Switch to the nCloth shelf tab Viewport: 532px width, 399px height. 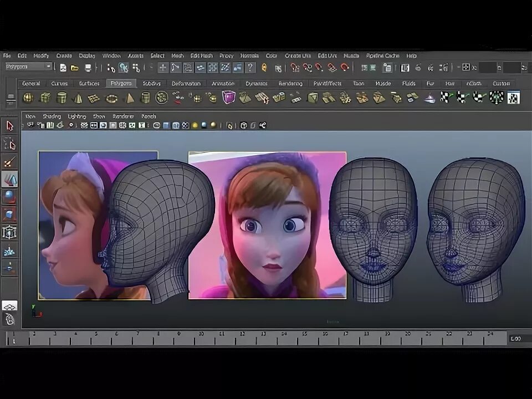pyautogui.click(x=474, y=84)
